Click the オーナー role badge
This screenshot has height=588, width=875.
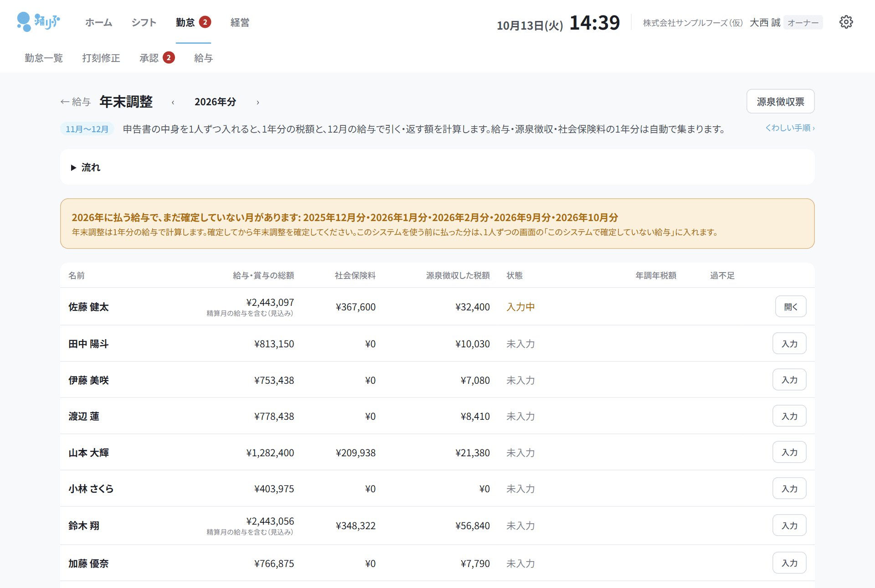803,23
